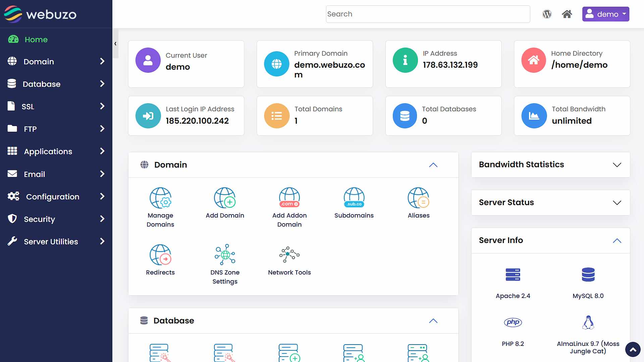
Task: Expand the Bandwidth Statistics panel
Action: click(x=617, y=165)
